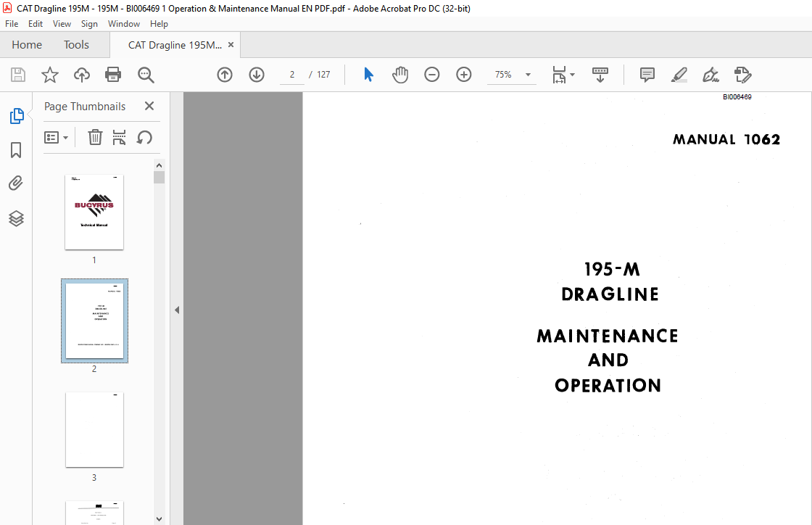Close the CAT Dragline document tab
Image resolution: width=812 pixels, height=525 pixels.
(x=231, y=45)
